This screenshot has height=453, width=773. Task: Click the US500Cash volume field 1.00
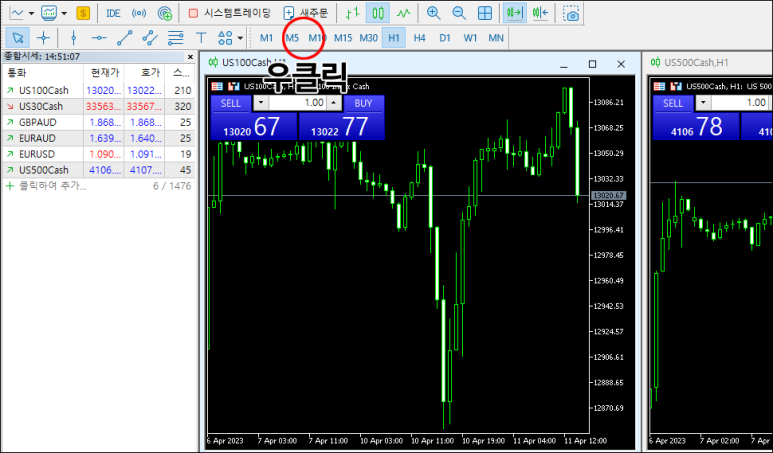point(740,104)
